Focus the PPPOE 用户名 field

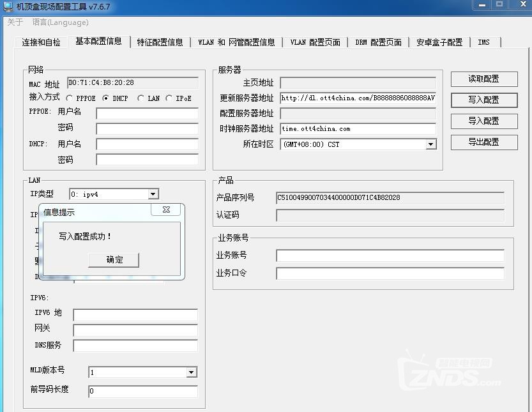pyautogui.click(x=148, y=113)
